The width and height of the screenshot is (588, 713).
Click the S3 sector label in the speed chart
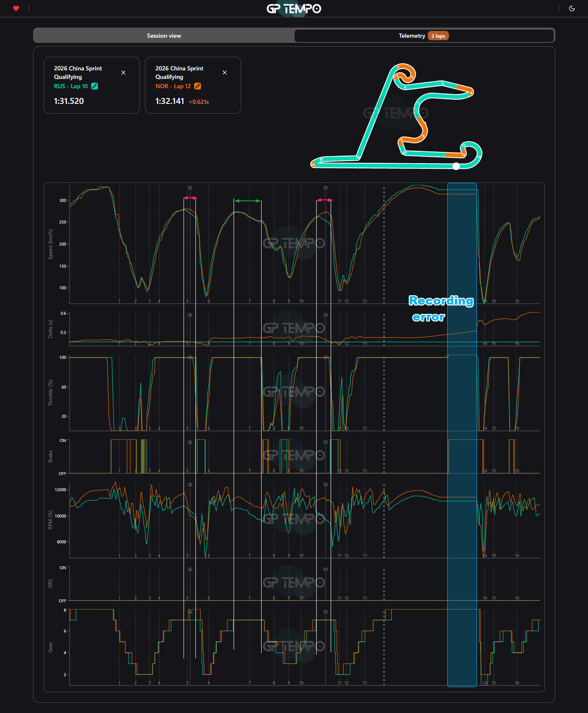pyautogui.click(x=326, y=187)
